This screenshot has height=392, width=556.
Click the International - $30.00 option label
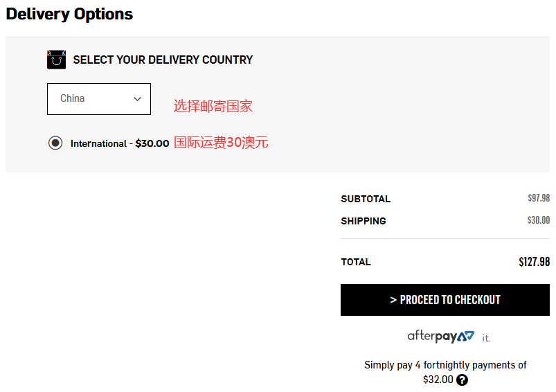[x=120, y=143]
